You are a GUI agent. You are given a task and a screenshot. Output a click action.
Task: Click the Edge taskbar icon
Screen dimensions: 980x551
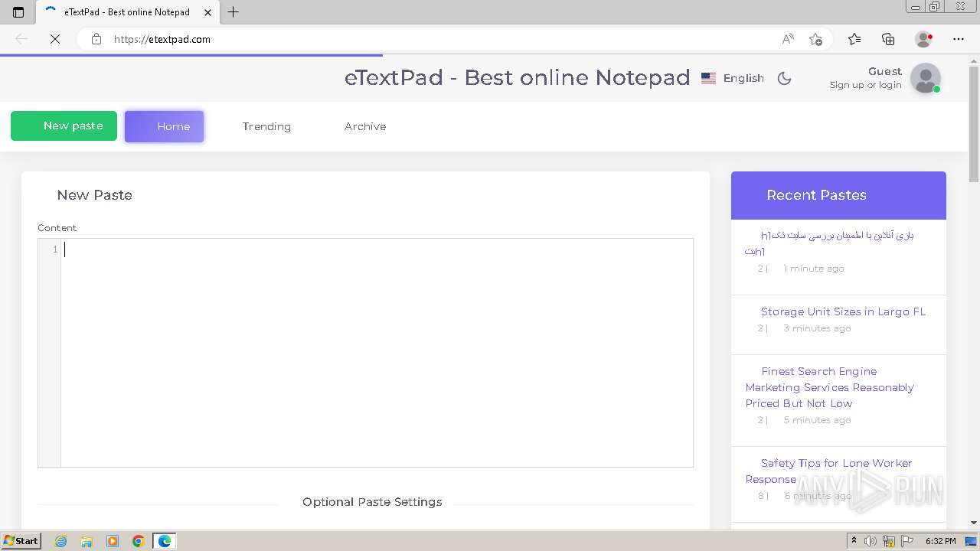165,541
